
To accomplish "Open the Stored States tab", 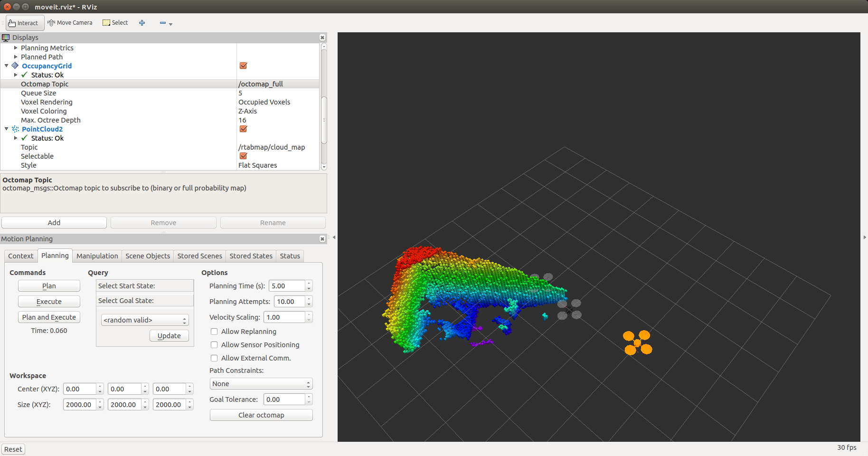I will pyautogui.click(x=251, y=256).
